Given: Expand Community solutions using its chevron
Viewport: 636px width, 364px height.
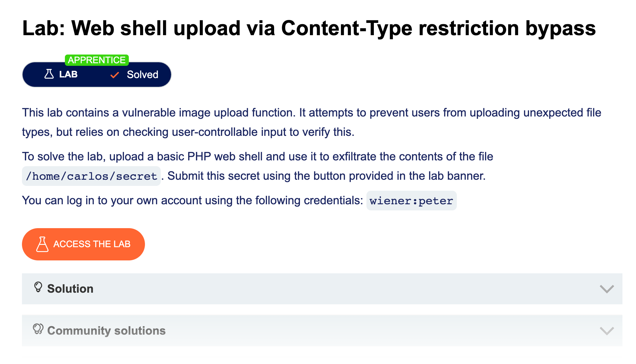Looking at the screenshot, I should coord(607,331).
